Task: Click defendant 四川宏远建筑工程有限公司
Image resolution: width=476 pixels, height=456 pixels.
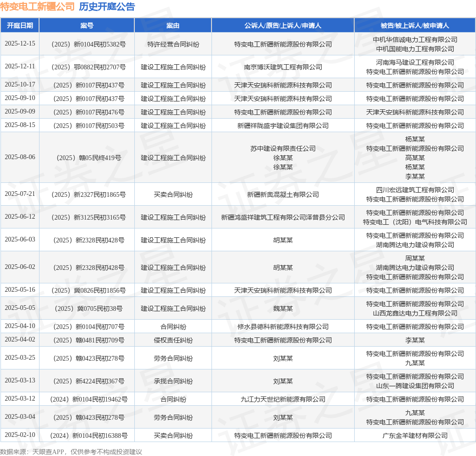Action: (x=415, y=190)
